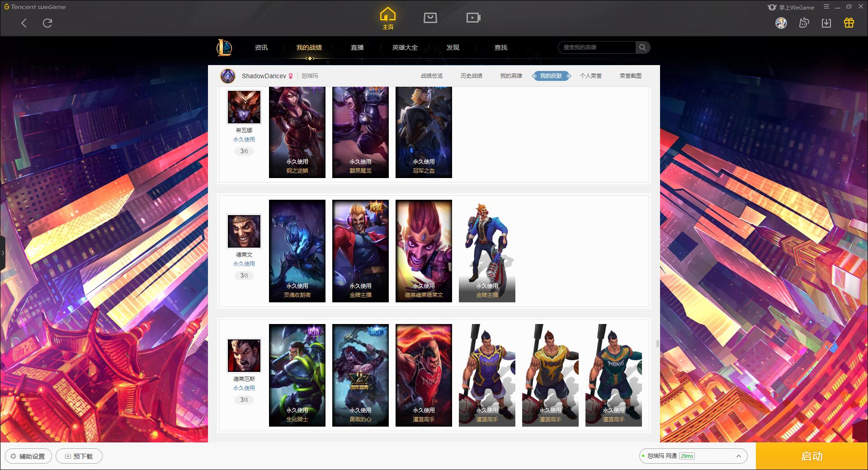
Task: Go back with the back arrow
Action: (24, 23)
